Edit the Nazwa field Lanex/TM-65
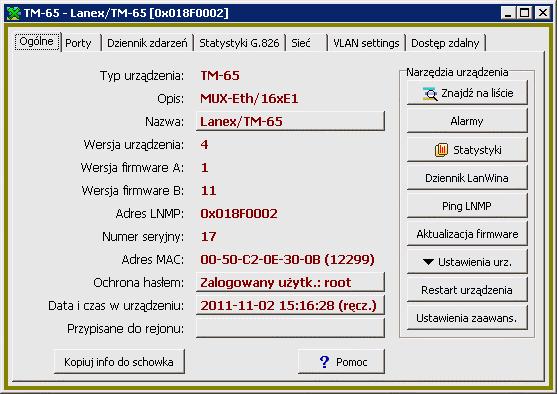 pyautogui.click(x=290, y=121)
